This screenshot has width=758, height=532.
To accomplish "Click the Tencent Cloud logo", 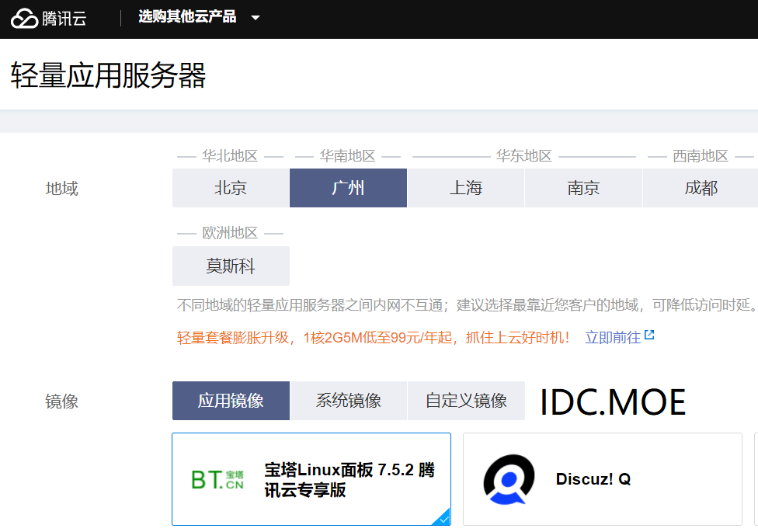I will pyautogui.click(x=48, y=19).
